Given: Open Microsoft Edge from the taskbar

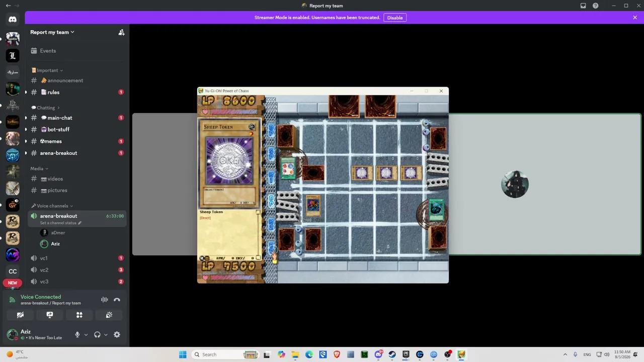Looking at the screenshot, I should tap(309, 354).
